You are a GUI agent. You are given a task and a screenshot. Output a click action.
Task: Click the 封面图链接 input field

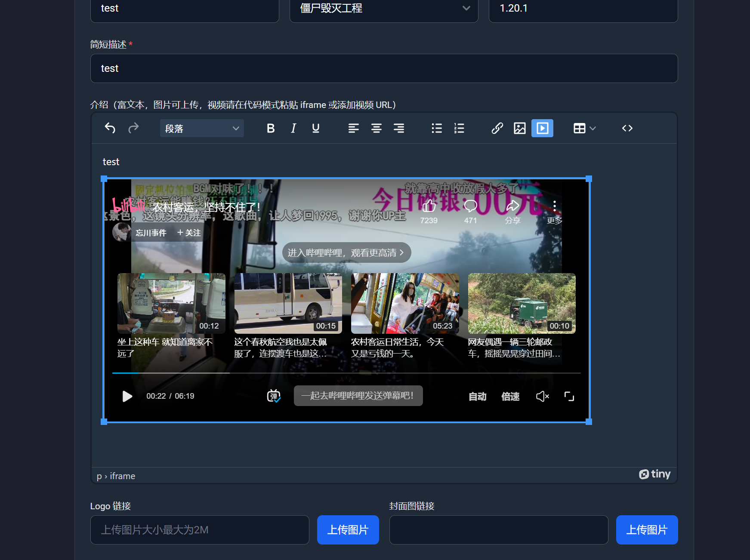point(499,530)
